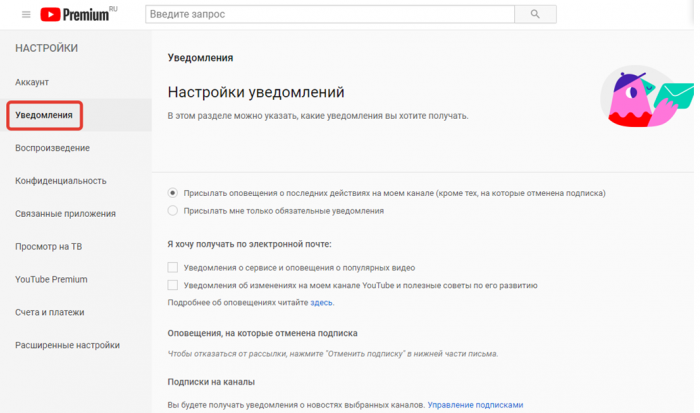Open the hamburger guide menu
The image size is (700, 413).
pyautogui.click(x=26, y=15)
